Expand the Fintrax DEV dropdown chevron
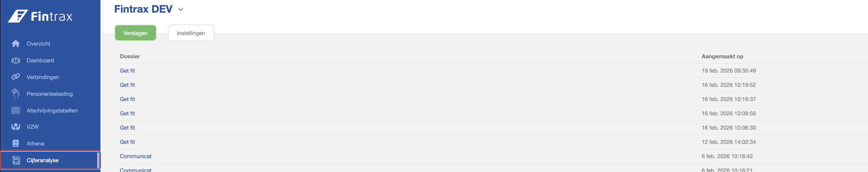This screenshot has height=172, width=868. click(180, 9)
